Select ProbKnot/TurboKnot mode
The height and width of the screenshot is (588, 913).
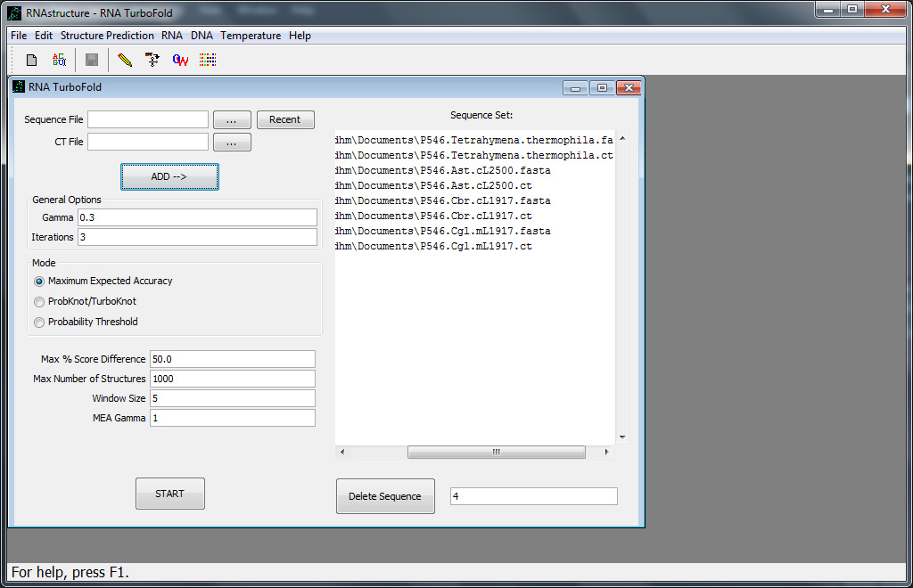(x=39, y=302)
